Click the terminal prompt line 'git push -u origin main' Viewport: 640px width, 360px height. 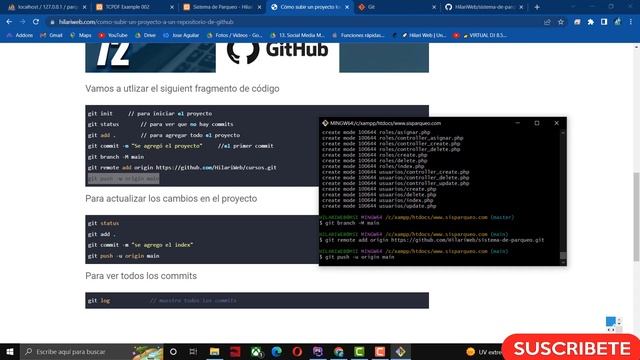[x=357, y=257]
